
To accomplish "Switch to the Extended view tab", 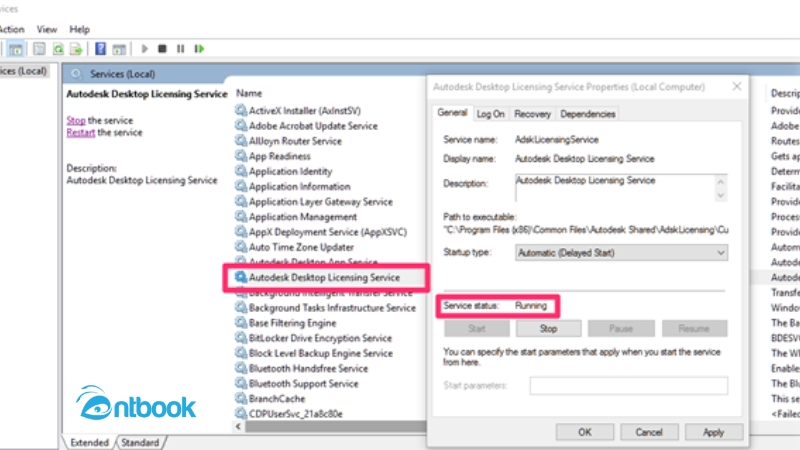I will pyautogui.click(x=89, y=442).
